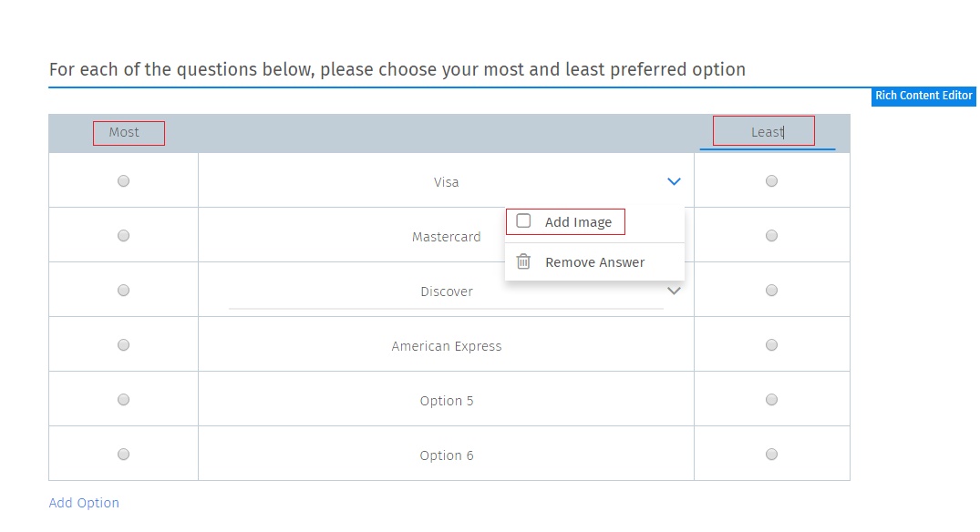This screenshot has height=532, width=980.
Task: Click the image placeholder icon beside Add Image
Action: [523, 220]
